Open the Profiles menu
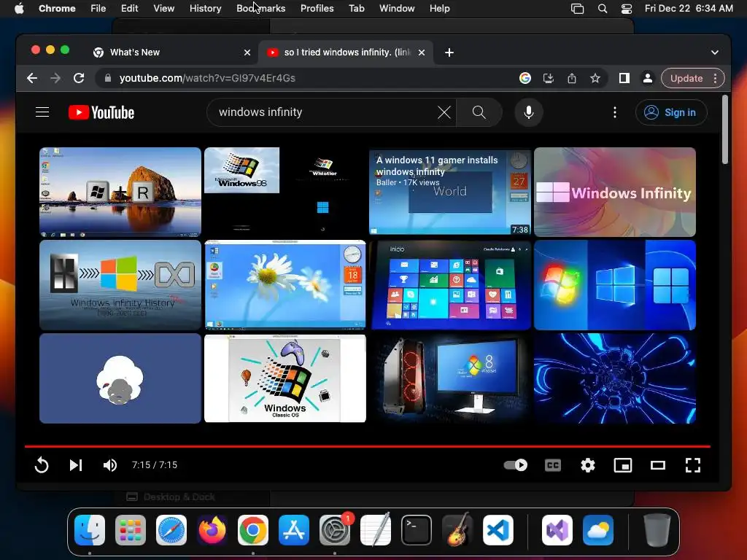 coord(317,9)
